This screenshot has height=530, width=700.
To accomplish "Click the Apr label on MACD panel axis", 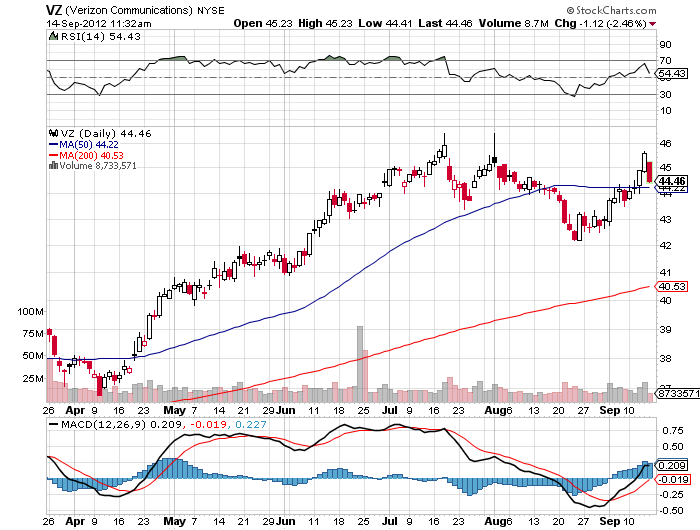I will (75, 521).
